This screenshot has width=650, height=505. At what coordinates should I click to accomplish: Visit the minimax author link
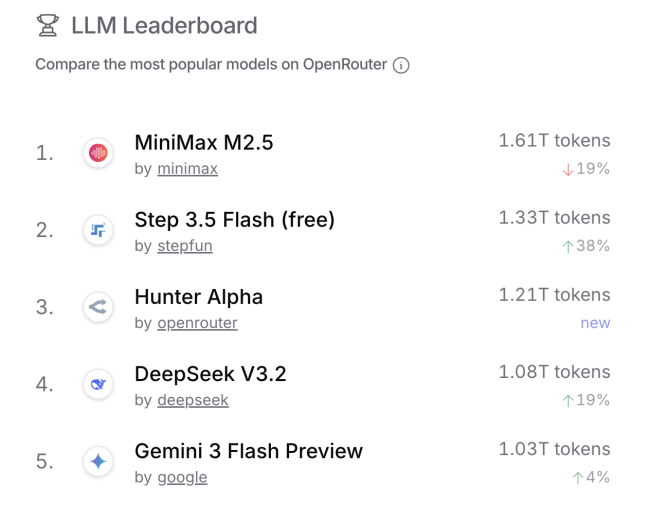tap(187, 169)
